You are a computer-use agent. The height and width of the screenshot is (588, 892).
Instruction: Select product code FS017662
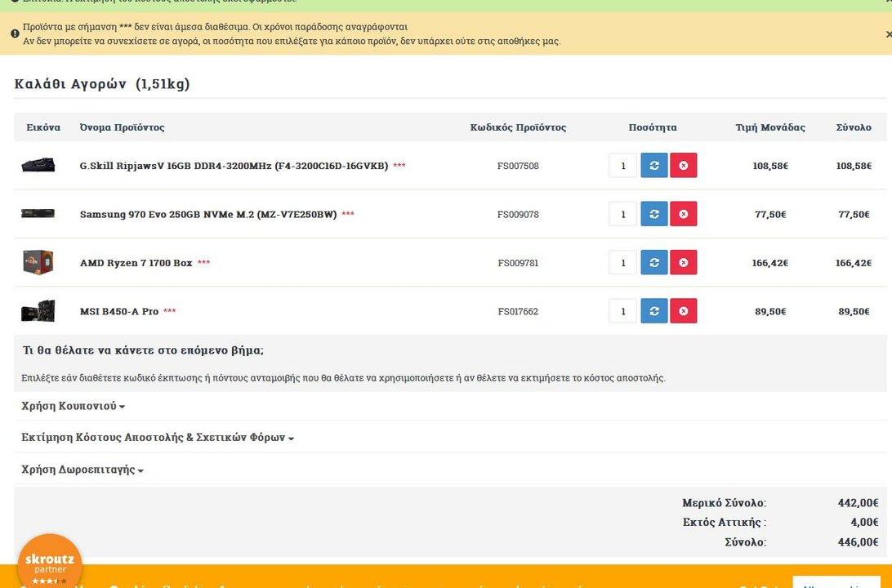point(518,312)
